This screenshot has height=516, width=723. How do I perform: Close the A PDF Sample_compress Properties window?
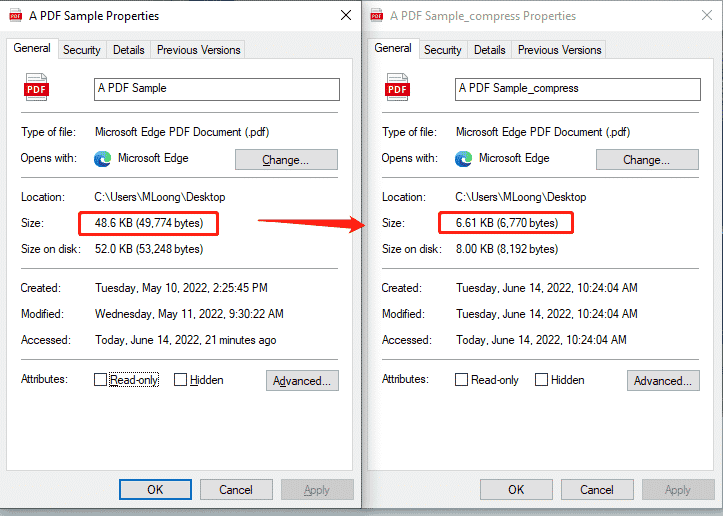click(x=706, y=15)
